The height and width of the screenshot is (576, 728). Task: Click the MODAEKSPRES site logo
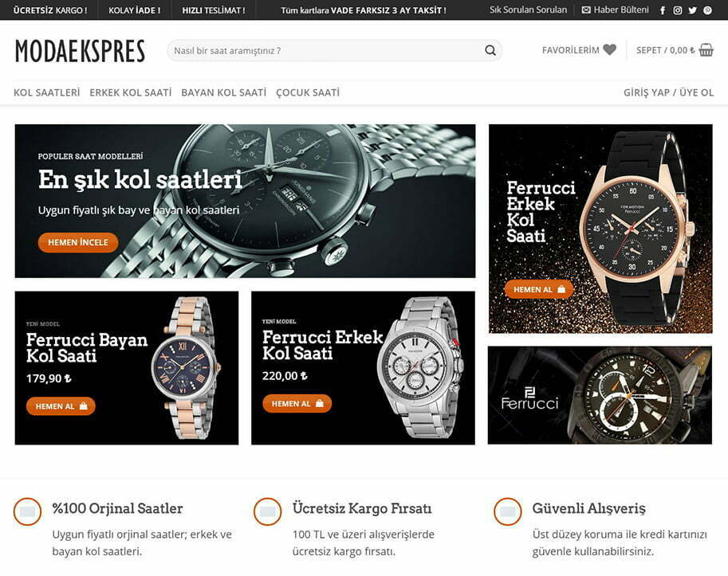tap(81, 50)
